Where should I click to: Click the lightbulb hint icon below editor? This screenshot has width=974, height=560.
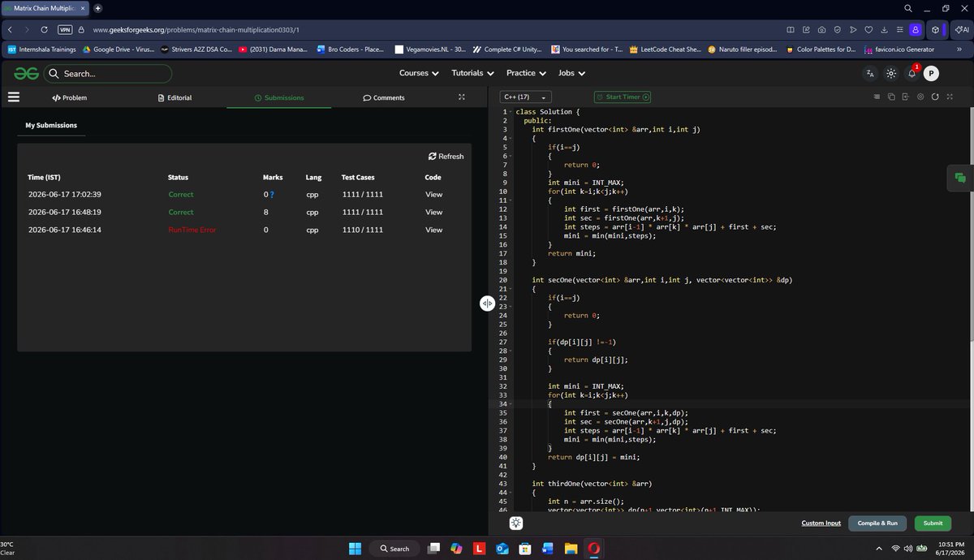coord(516,523)
